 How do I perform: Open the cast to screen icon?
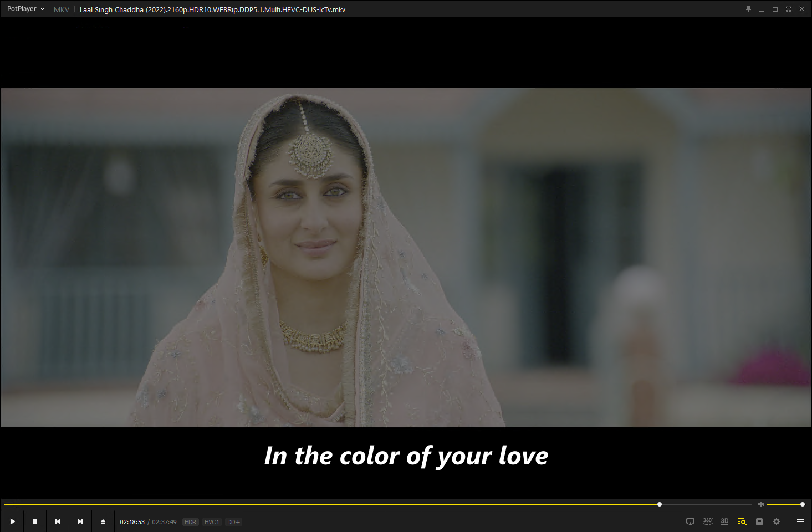click(690, 521)
